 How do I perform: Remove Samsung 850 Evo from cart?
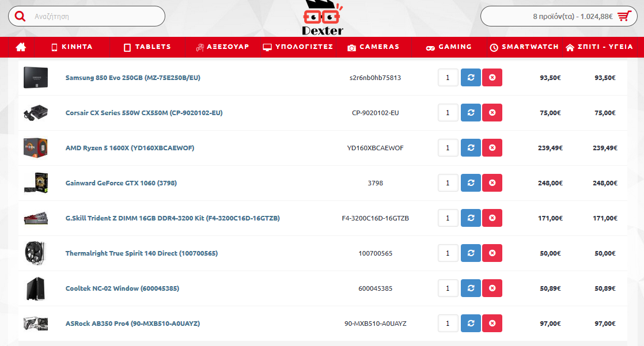coord(492,78)
